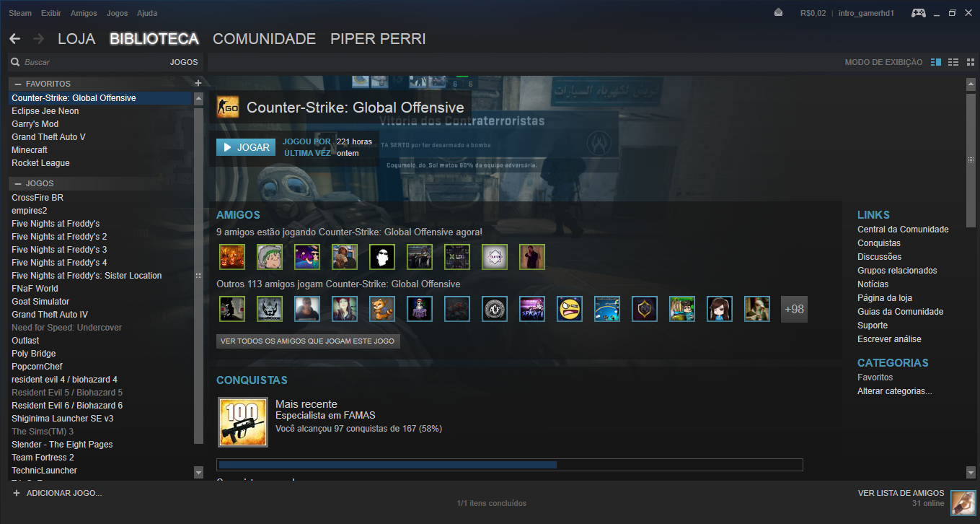The height and width of the screenshot is (524, 980).
Task: Open the yellow angry face avatar friend
Action: tap(570, 309)
